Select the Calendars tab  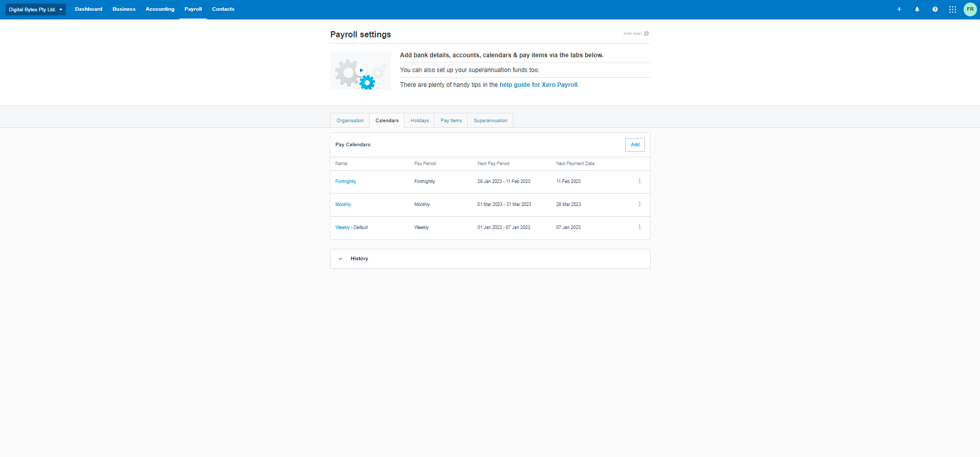pyautogui.click(x=387, y=121)
